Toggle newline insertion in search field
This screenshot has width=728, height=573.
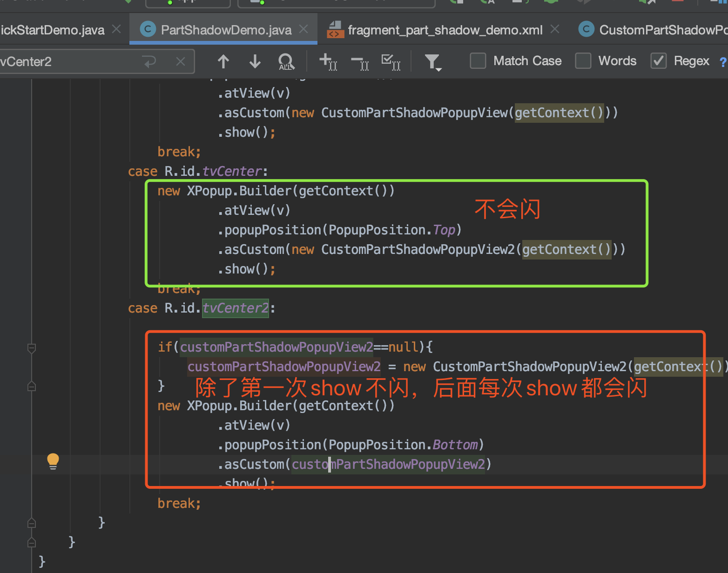pos(148,61)
